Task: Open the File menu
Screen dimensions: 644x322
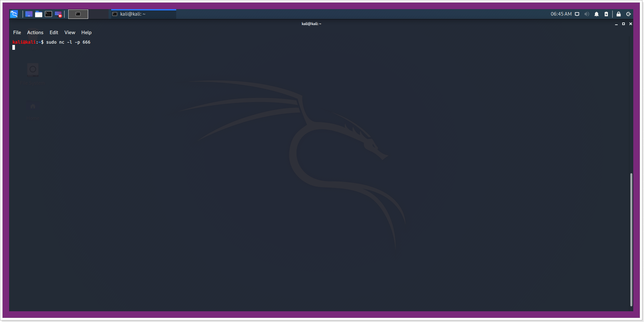Action: click(17, 33)
